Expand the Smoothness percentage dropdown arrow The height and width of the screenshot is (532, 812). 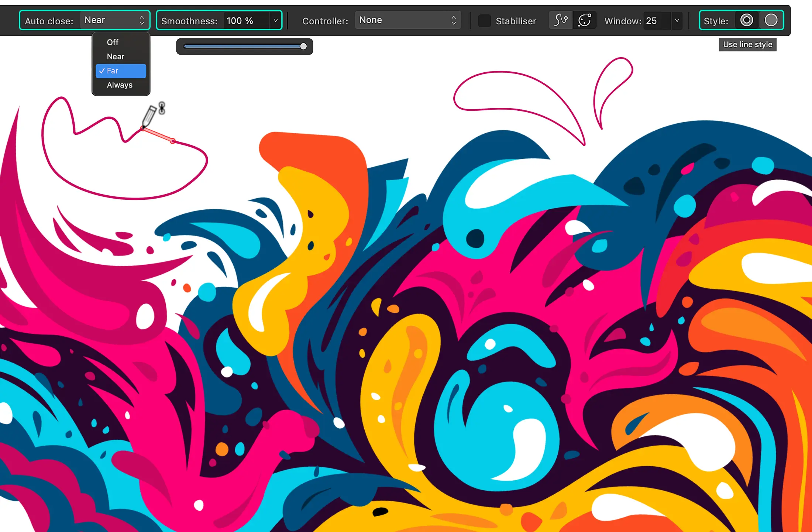(x=275, y=21)
